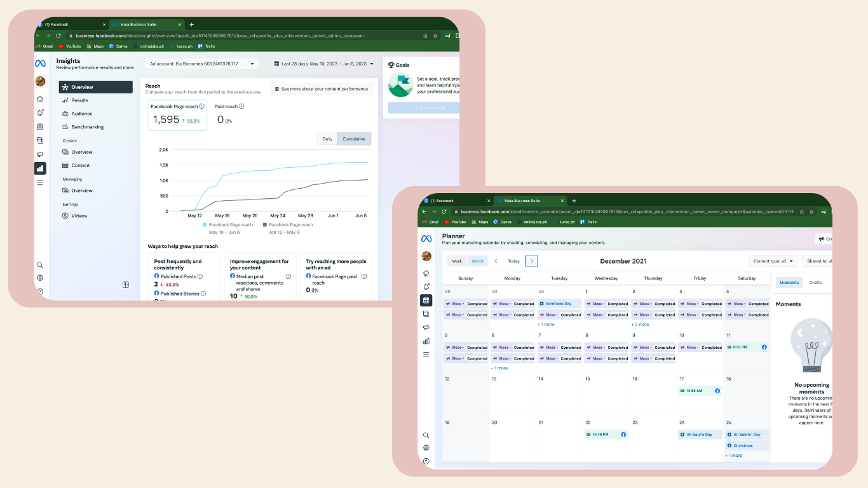868x488 pixels.
Task: Open Videos under Earnings in Insights
Action: point(96,216)
